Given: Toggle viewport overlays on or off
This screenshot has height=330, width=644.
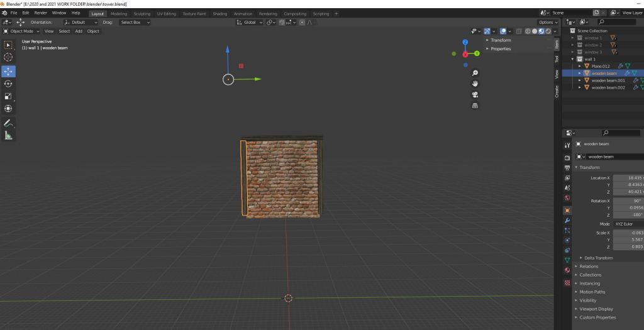Looking at the screenshot, I should [x=504, y=31].
